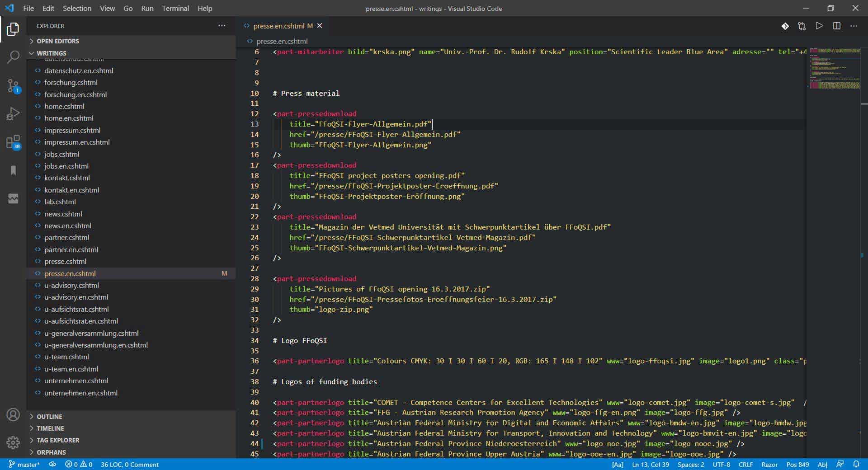Screen dimensions: 868x470
Task: Open the Search view in activity bar
Action: click(x=13, y=57)
